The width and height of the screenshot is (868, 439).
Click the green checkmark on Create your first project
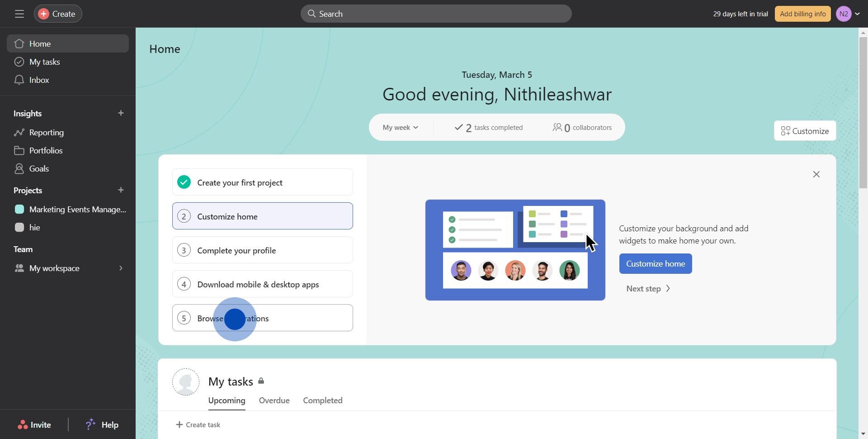[x=184, y=182]
